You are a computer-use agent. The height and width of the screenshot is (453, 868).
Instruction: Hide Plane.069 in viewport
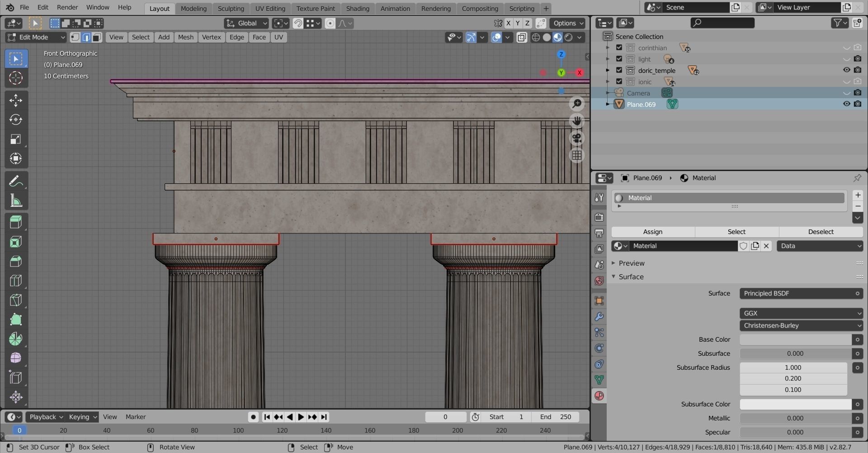coord(846,104)
